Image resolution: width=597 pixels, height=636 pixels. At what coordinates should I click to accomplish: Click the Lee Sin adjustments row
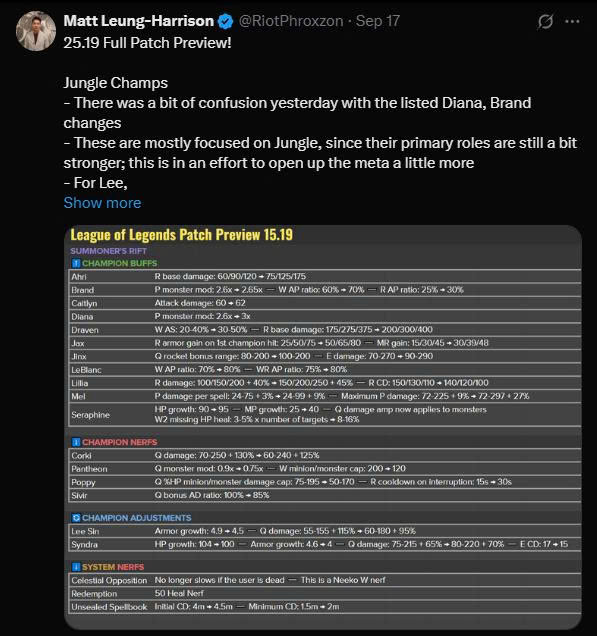[325, 531]
